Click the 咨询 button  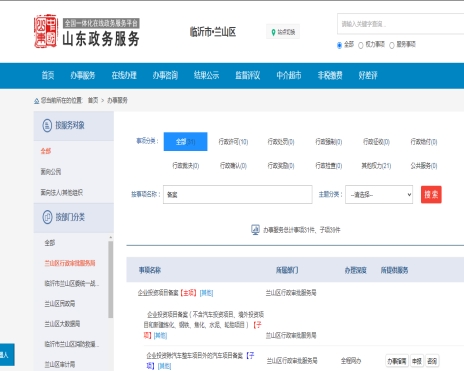[x=432, y=361]
